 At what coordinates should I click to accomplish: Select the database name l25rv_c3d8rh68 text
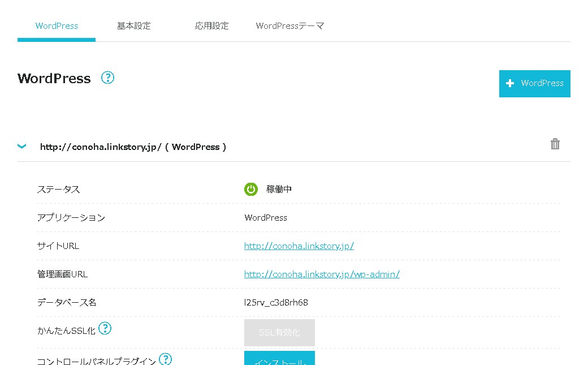pos(276,302)
